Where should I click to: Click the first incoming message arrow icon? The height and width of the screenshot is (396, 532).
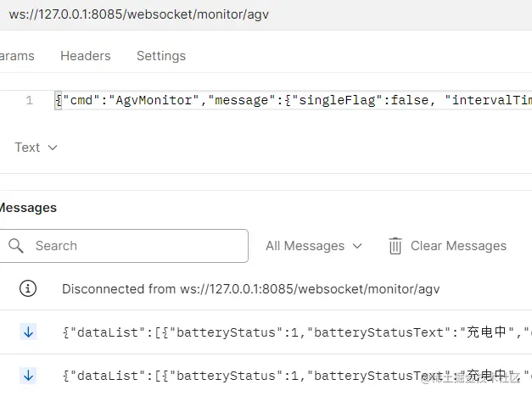(28, 332)
